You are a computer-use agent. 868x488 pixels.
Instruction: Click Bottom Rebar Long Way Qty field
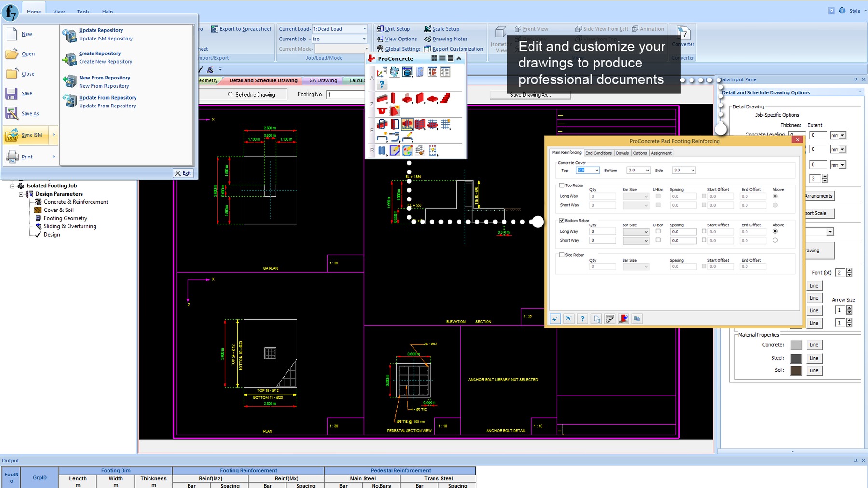603,232
